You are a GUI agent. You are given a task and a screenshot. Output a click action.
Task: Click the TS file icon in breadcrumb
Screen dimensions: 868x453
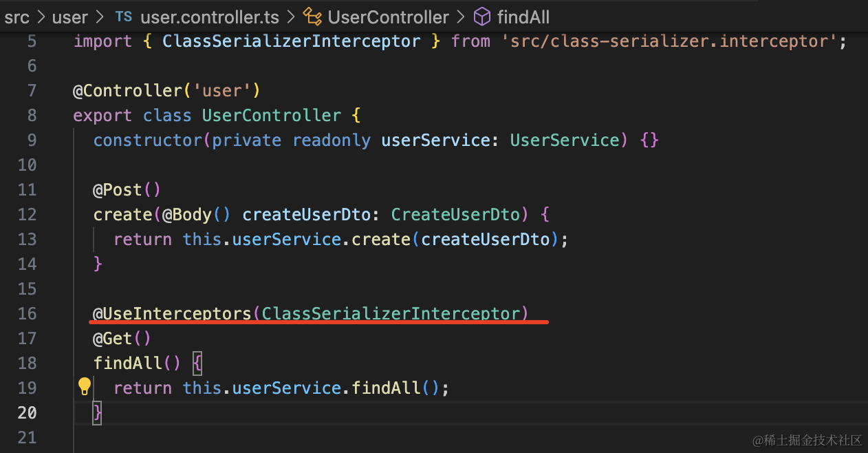(124, 17)
